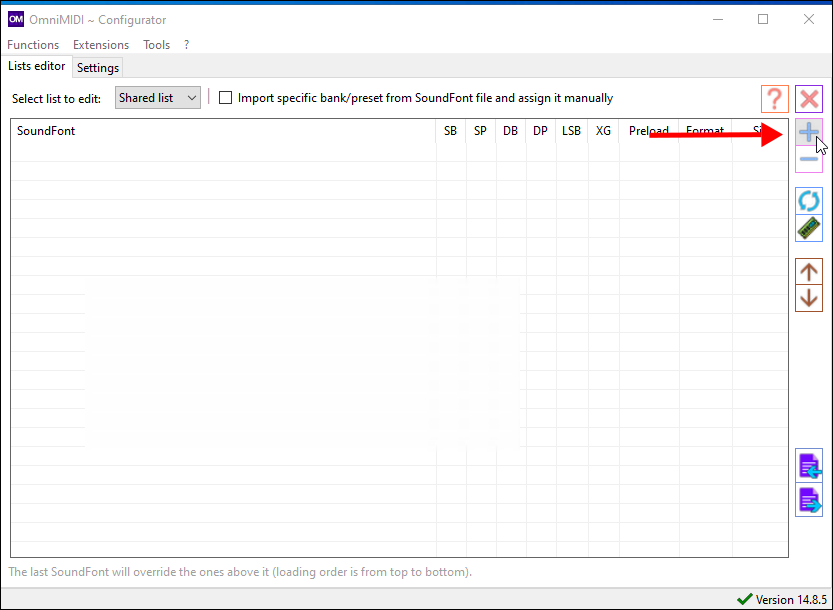The height and width of the screenshot is (610, 833).
Task: Click the minus icon to remove SoundFont
Action: pos(808,159)
